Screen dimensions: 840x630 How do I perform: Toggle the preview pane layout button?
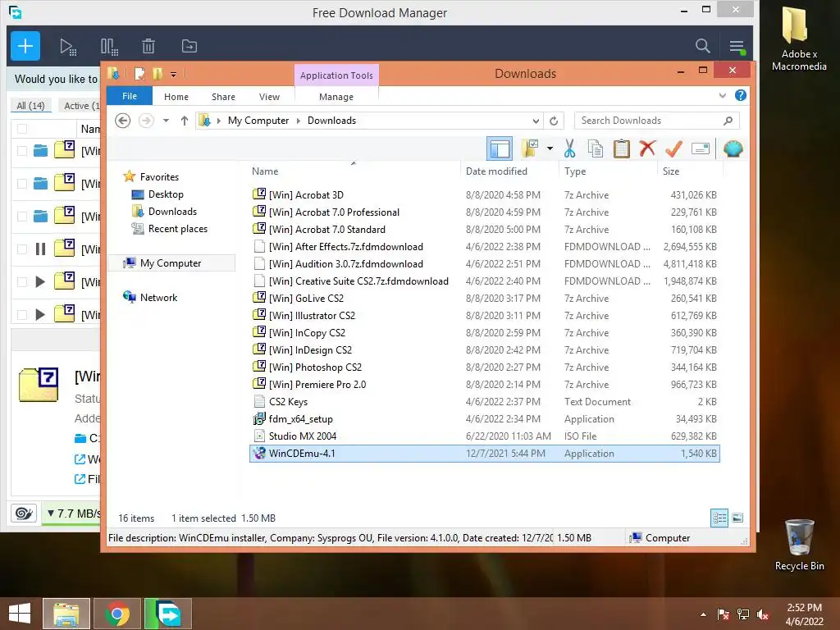(x=500, y=148)
